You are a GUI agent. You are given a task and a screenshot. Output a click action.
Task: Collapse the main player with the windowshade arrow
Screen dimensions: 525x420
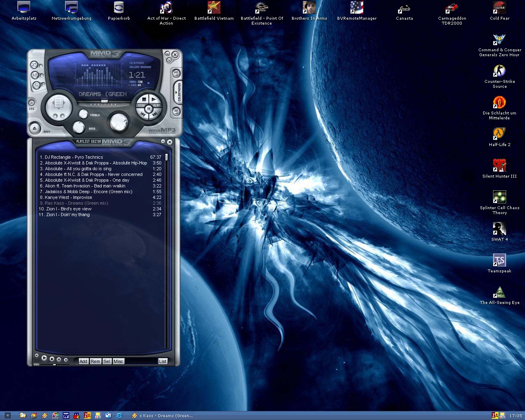point(169,60)
